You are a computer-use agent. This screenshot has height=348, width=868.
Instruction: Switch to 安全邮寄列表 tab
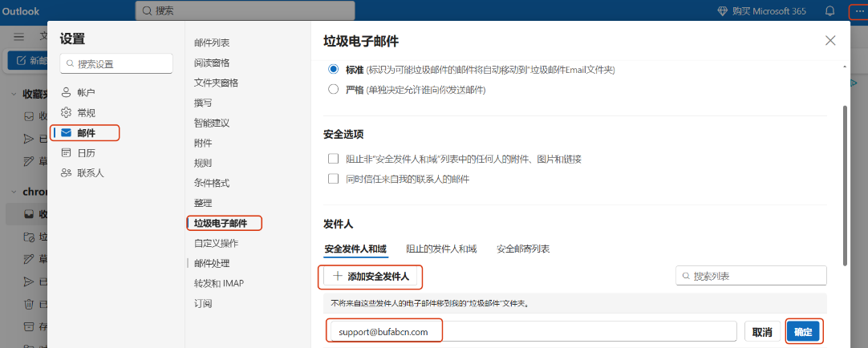(x=523, y=249)
